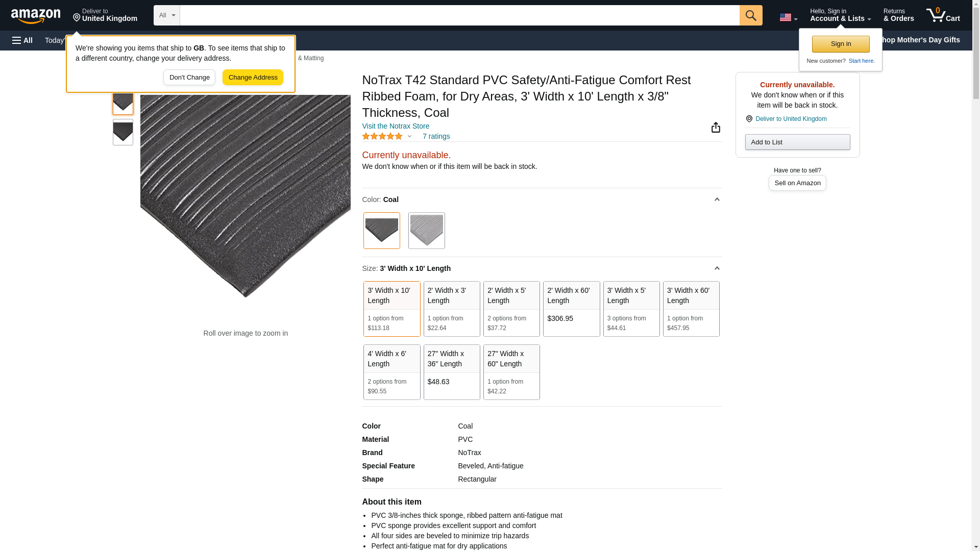Open the All search category dropdown
The image size is (980, 551).
(166, 15)
